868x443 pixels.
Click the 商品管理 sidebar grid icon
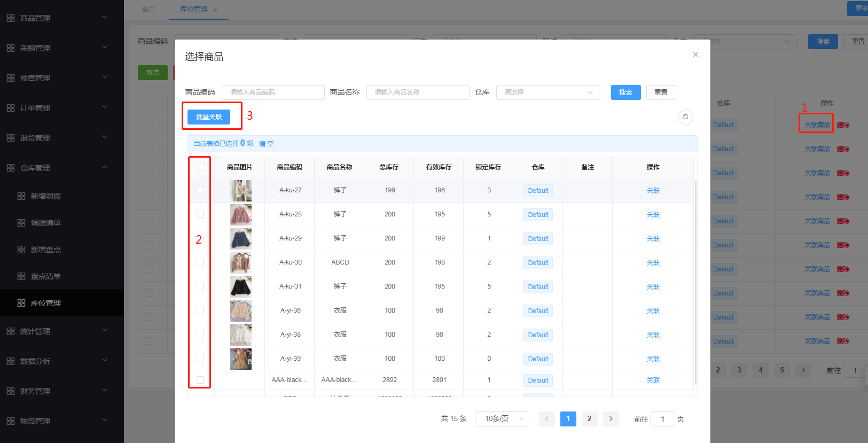pos(11,18)
